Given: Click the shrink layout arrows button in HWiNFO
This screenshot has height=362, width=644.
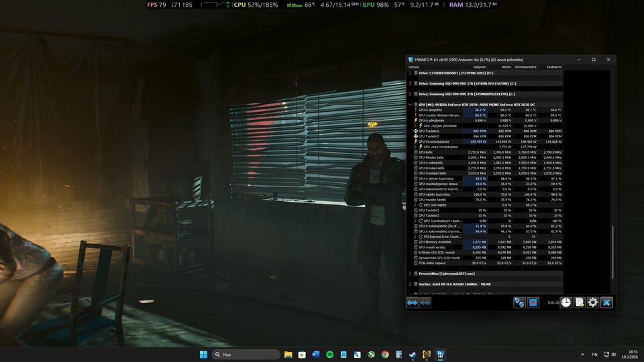Looking at the screenshot, I should [425, 302].
